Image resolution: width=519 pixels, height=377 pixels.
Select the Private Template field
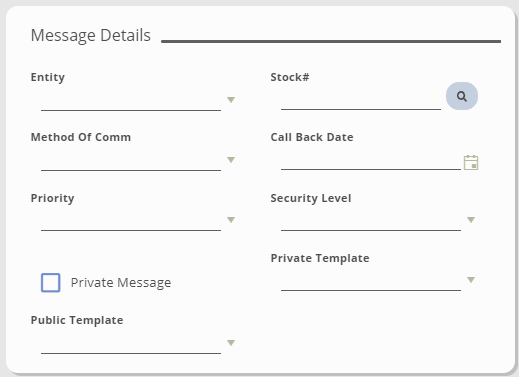click(371, 280)
